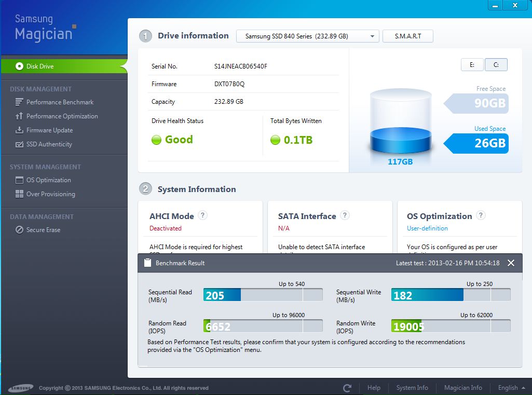532x395 pixels.
Task: Open Performance Optimization menu item
Action: click(x=62, y=116)
